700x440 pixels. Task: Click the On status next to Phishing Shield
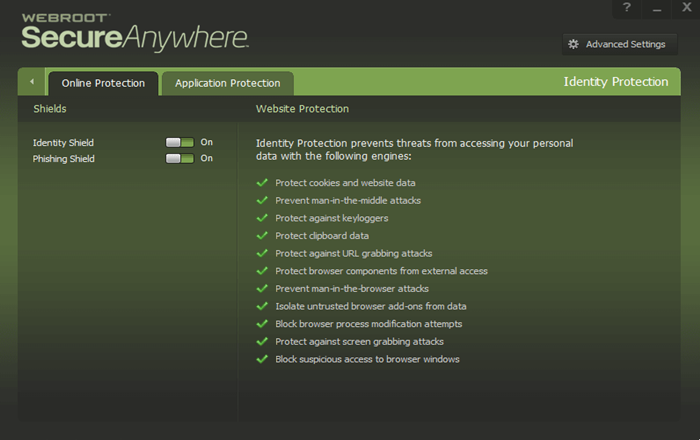(x=206, y=158)
